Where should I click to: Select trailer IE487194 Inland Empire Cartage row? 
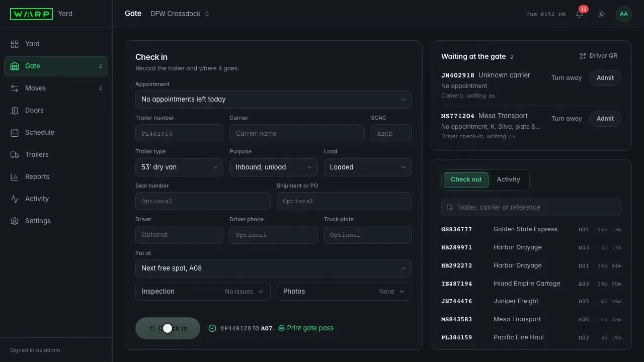pos(531,284)
